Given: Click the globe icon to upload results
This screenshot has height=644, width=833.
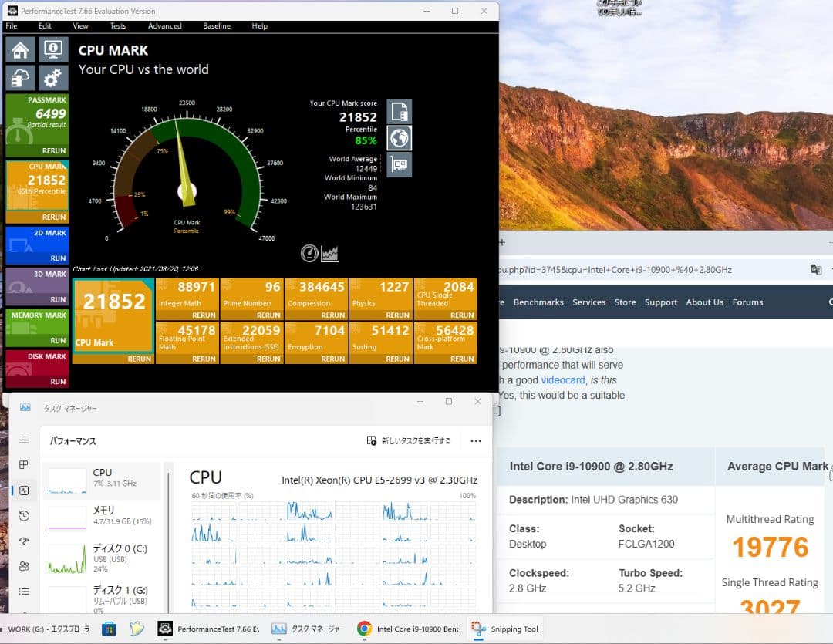Looking at the screenshot, I should point(399,138).
